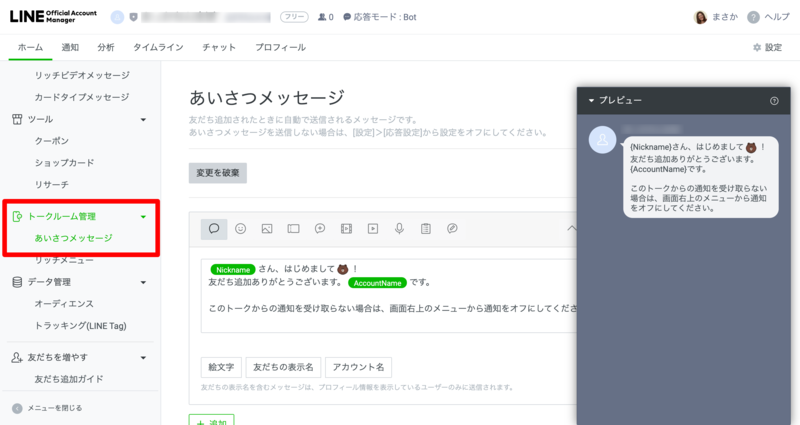Open the まさか user profile menu
800x425 pixels.
coord(715,17)
